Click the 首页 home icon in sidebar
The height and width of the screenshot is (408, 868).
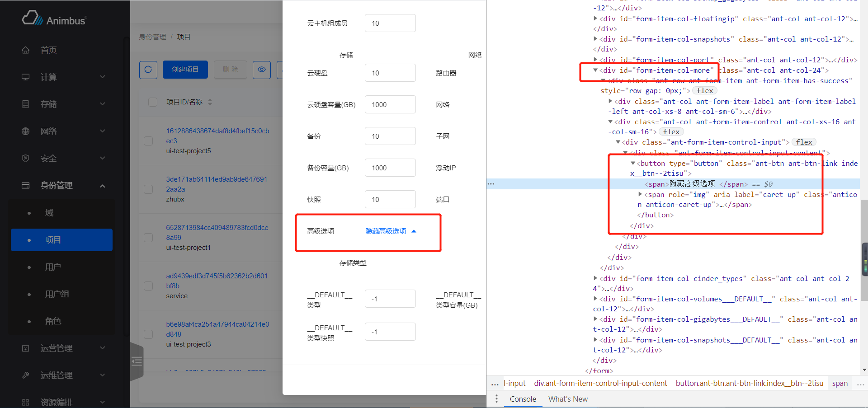(x=26, y=50)
